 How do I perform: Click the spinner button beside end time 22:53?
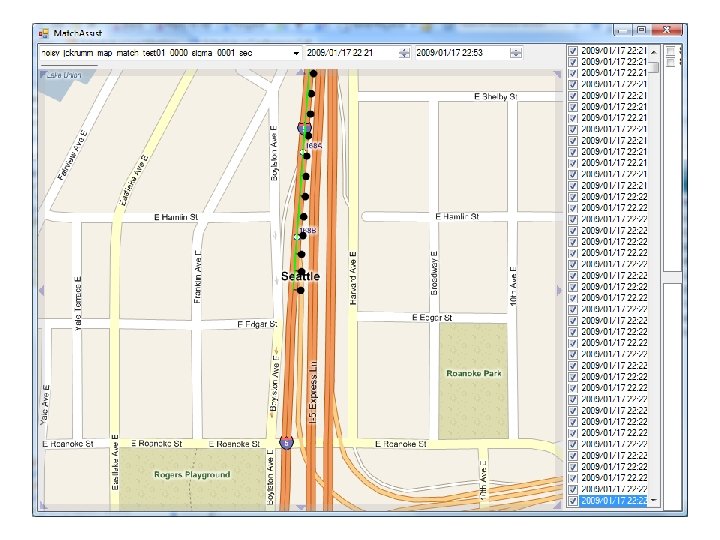pyautogui.click(x=516, y=53)
